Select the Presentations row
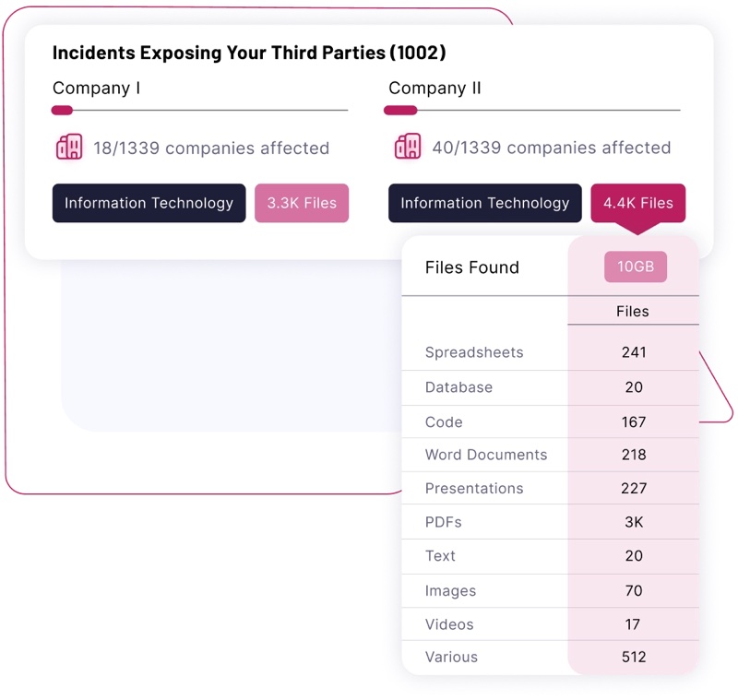This screenshot has height=700, width=738. click(x=474, y=489)
